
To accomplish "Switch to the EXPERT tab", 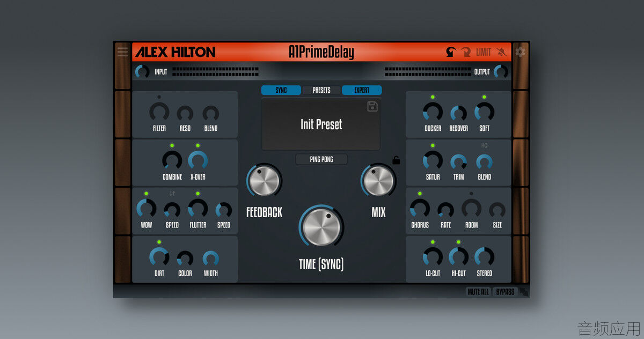I will (362, 90).
